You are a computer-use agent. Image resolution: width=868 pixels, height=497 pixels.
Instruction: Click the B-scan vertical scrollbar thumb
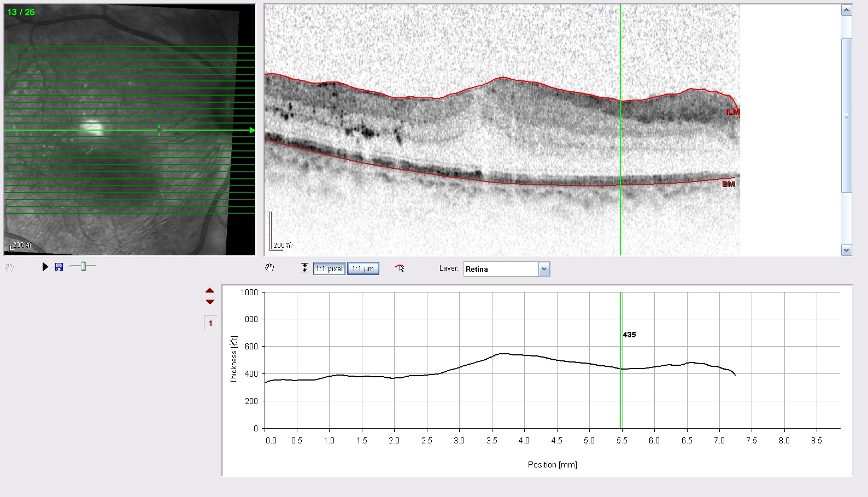point(847,115)
